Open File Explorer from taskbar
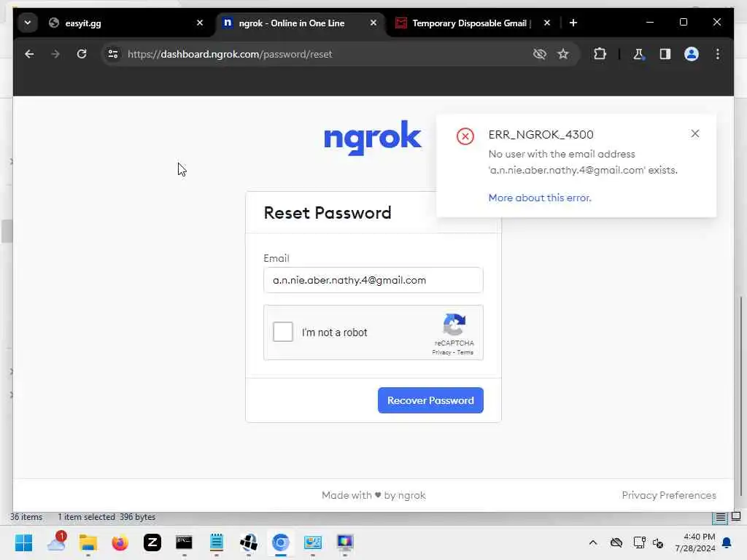 pos(88,542)
